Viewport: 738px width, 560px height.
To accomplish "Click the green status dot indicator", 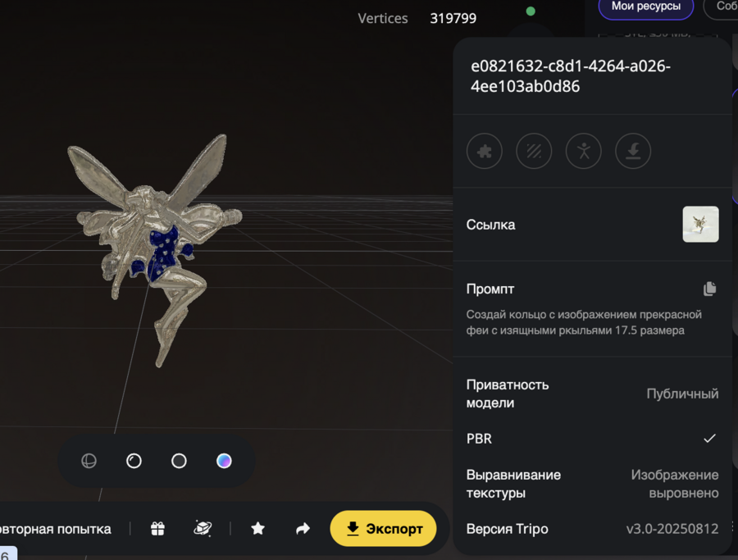I will (531, 11).
